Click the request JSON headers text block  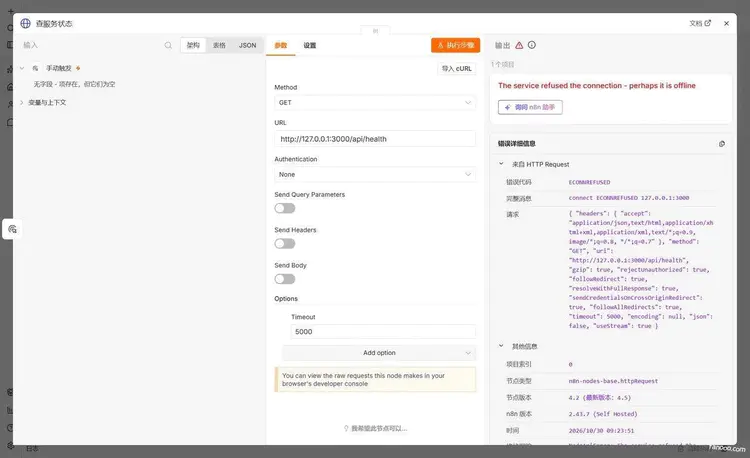[x=641, y=270]
